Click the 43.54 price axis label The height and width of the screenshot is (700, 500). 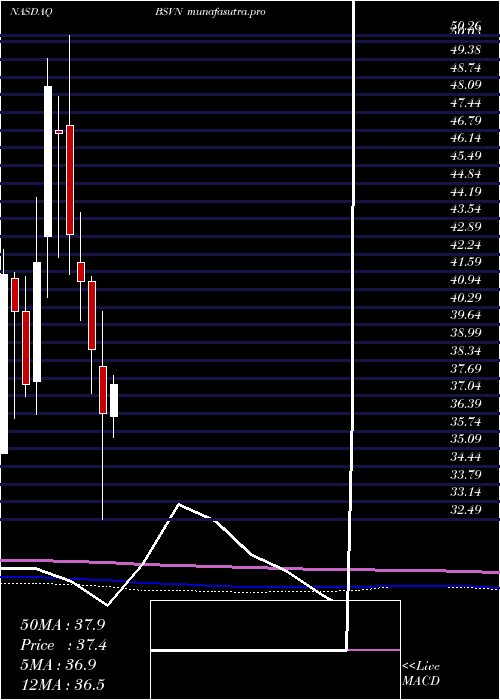465,209
